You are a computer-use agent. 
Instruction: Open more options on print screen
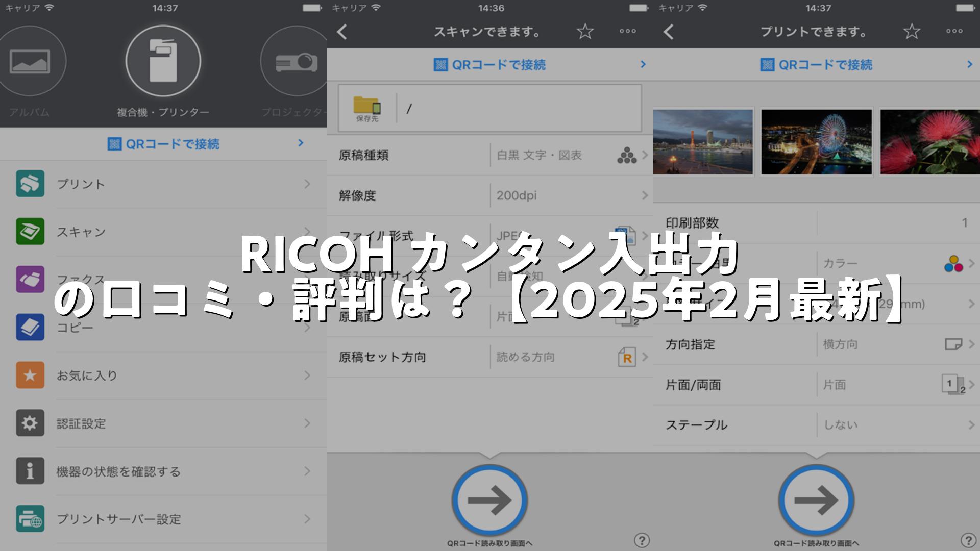tap(954, 32)
